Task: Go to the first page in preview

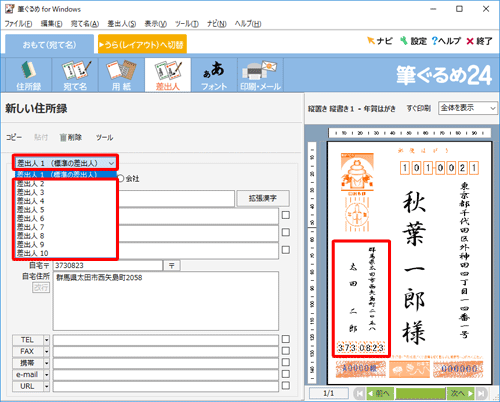Action: click(x=359, y=393)
